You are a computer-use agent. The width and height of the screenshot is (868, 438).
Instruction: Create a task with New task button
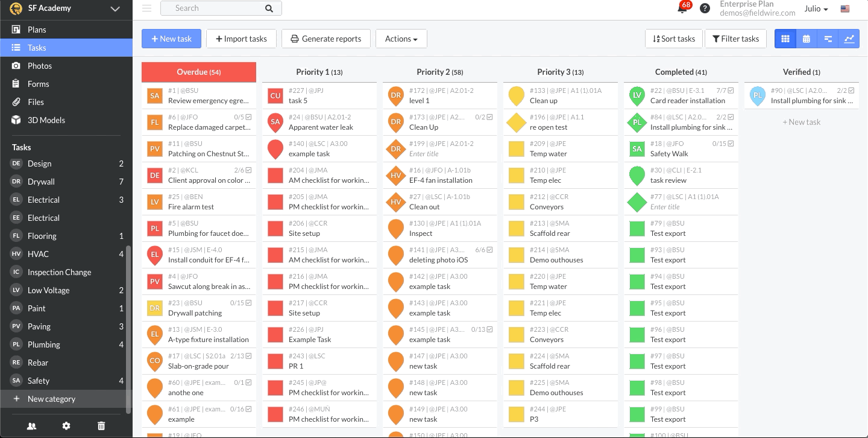coord(171,38)
